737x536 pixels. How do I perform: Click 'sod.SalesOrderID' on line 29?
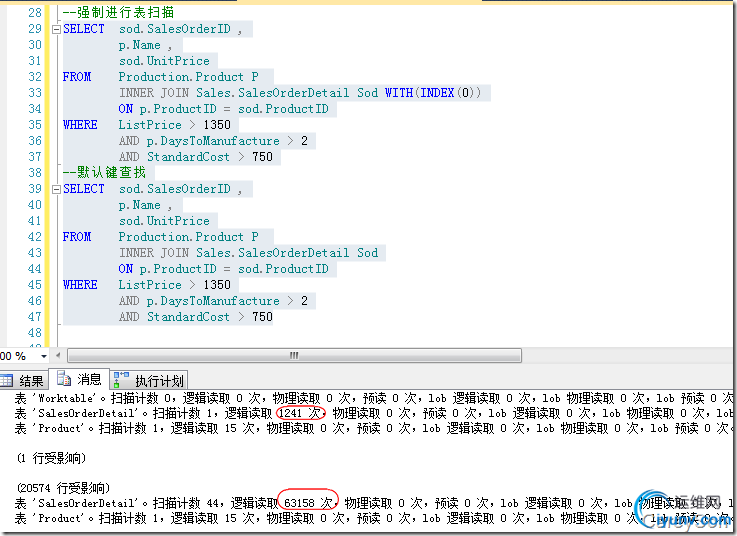point(175,29)
